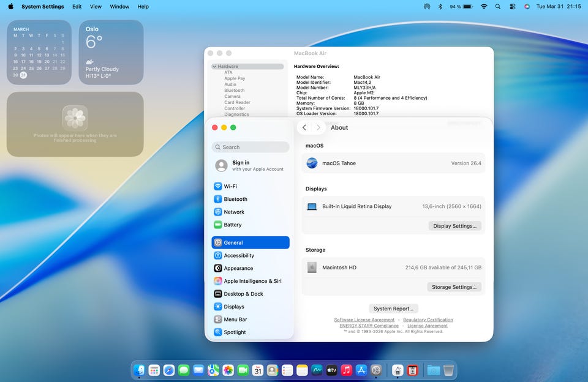Click the Search field in System Settings
The image size is (588, 382).
pos(251,147)
